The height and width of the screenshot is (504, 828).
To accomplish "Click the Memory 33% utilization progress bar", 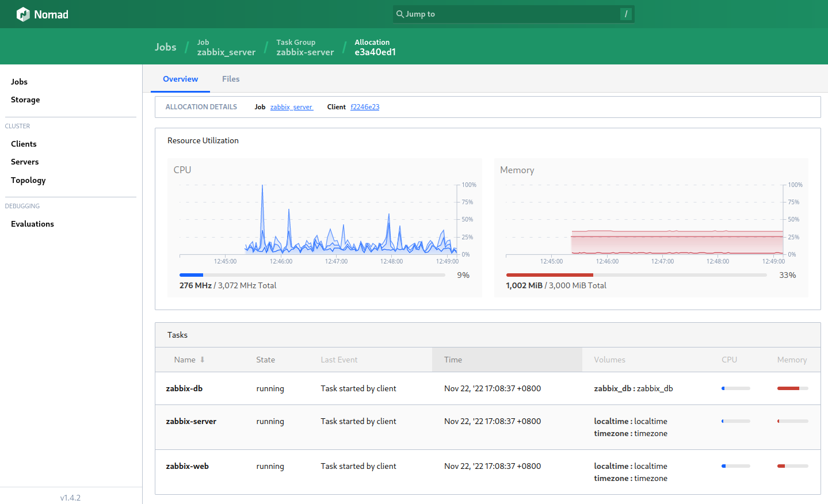I will coord(636,275).
